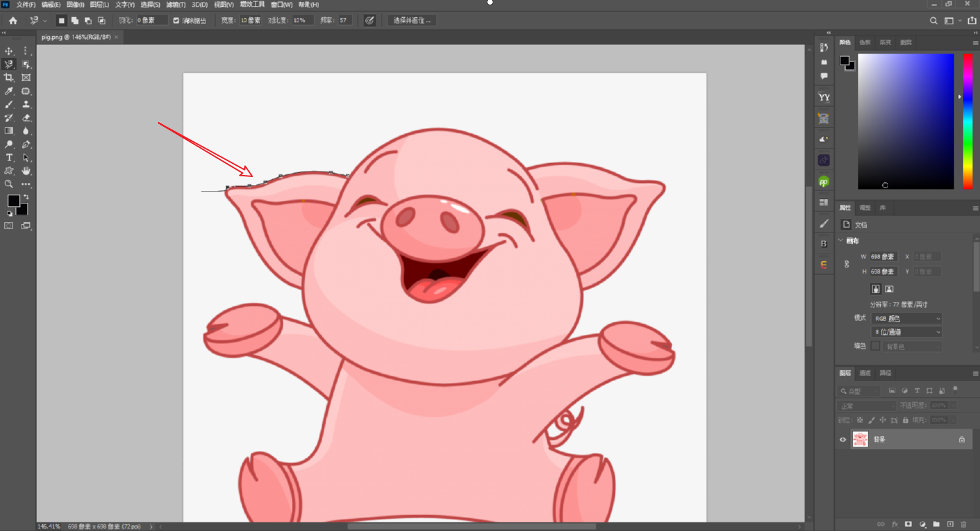Close the pig.png document tab

tap(117, 37)
